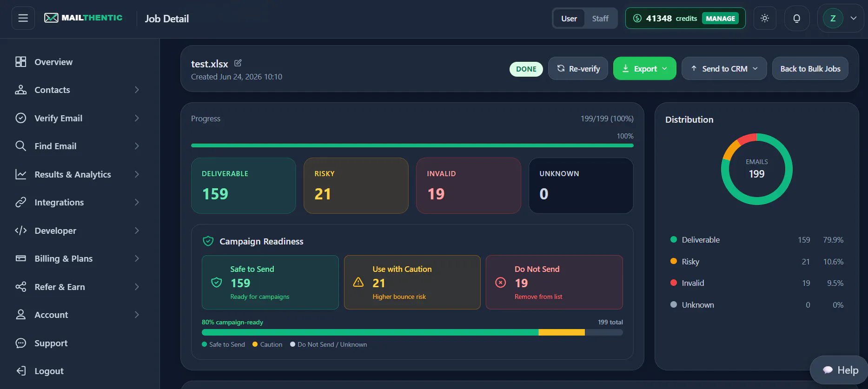Click the Risky 21 card
The width and height of the screenshot is (868, 389).
tap(356, 186)
